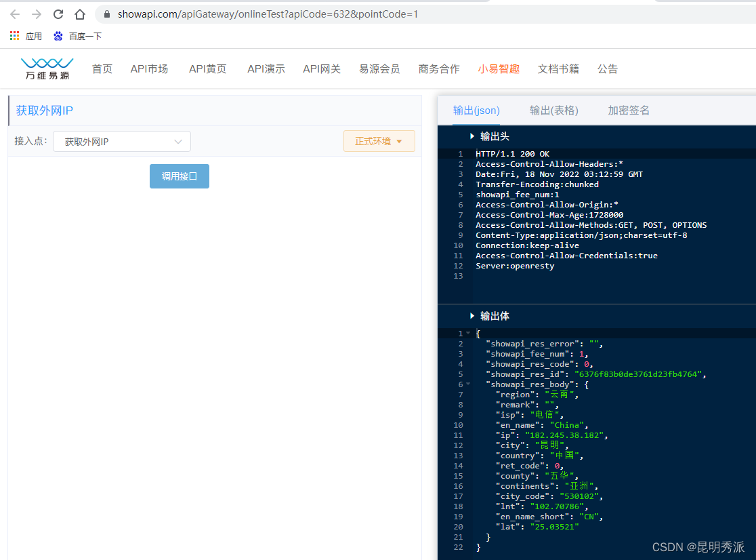Screen dimensions: 756x560
Task: Click the 万维易源 site logo
Action: click(47, 68)
